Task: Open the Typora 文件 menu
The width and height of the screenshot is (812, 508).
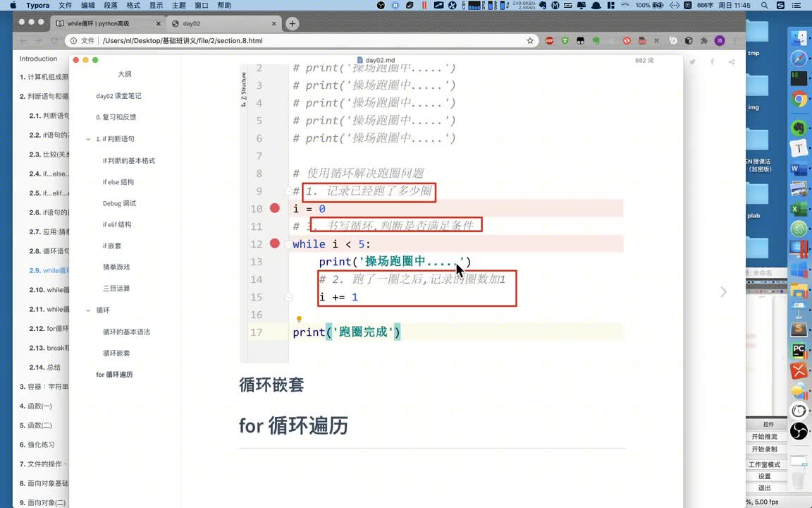Action: tap(66, 5)
